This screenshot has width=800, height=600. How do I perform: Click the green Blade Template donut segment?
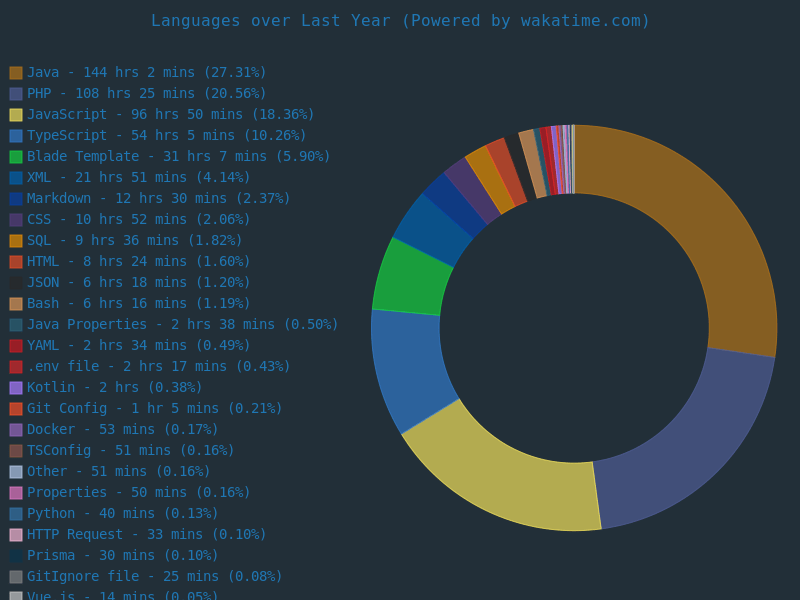(412, 280)
